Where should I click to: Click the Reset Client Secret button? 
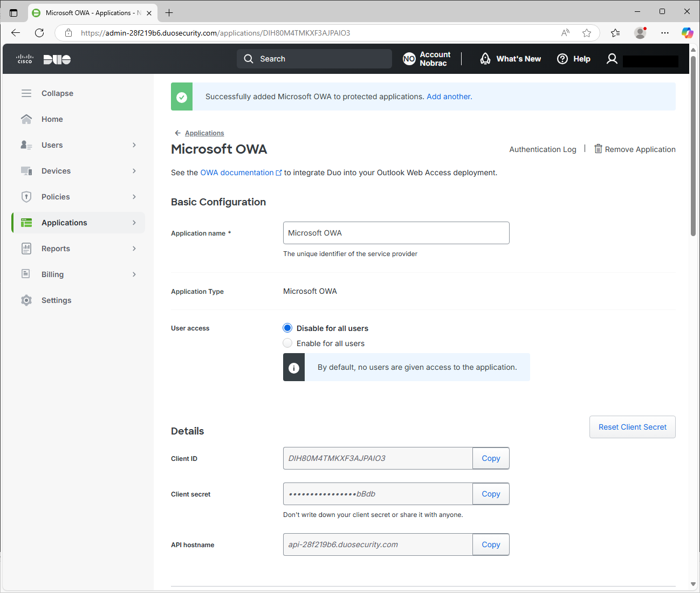point(633,427)
